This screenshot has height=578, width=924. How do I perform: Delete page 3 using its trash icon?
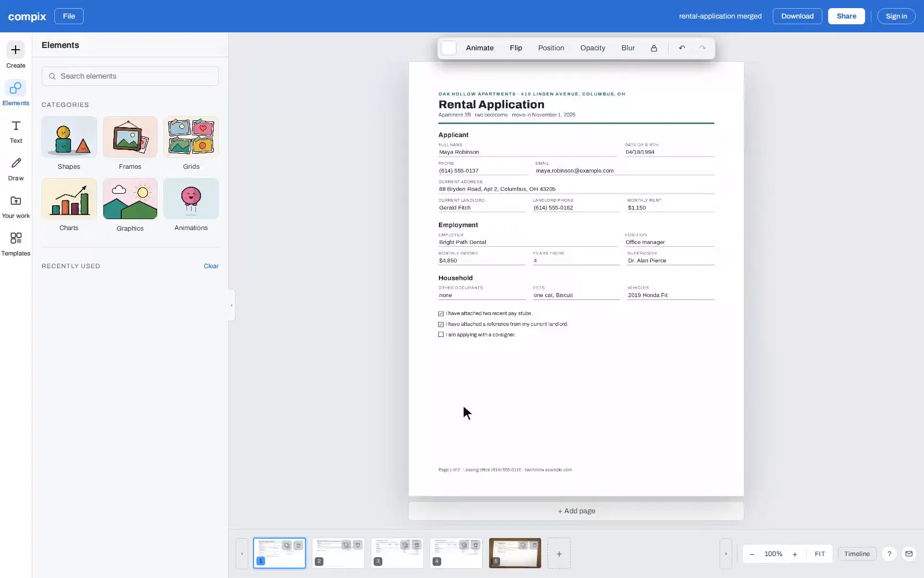click(417, 545)
